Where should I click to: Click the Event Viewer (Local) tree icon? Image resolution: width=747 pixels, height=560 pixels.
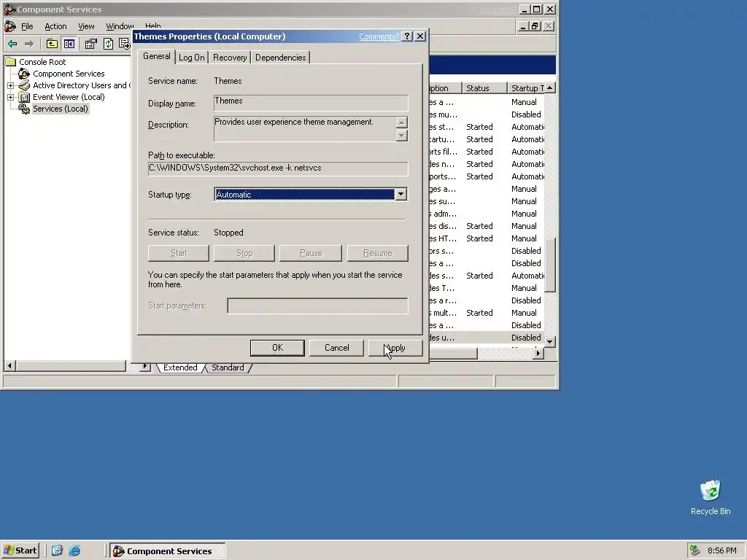click(24, 97)
